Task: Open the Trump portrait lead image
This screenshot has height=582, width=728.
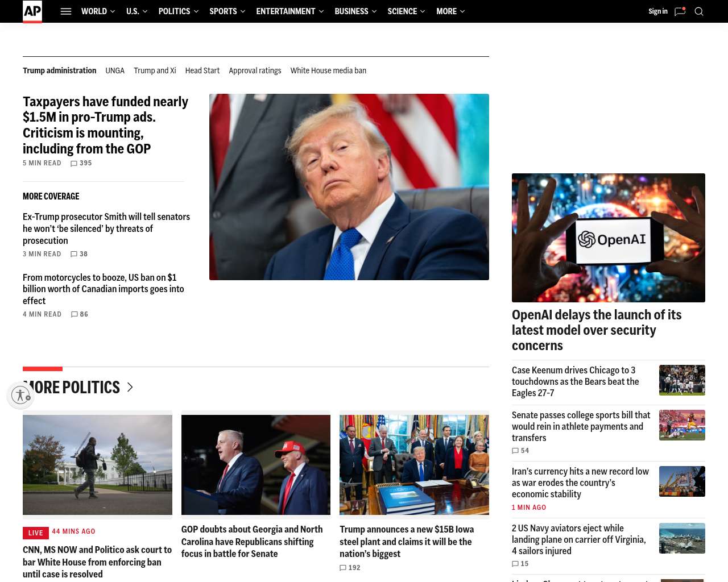Action: (x=349, y=187)
